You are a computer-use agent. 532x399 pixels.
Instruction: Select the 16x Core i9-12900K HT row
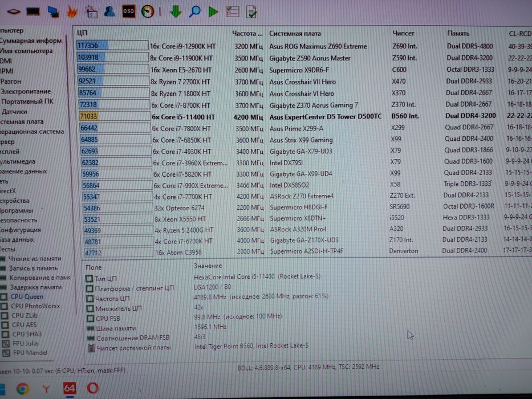(x=304, y=46)
